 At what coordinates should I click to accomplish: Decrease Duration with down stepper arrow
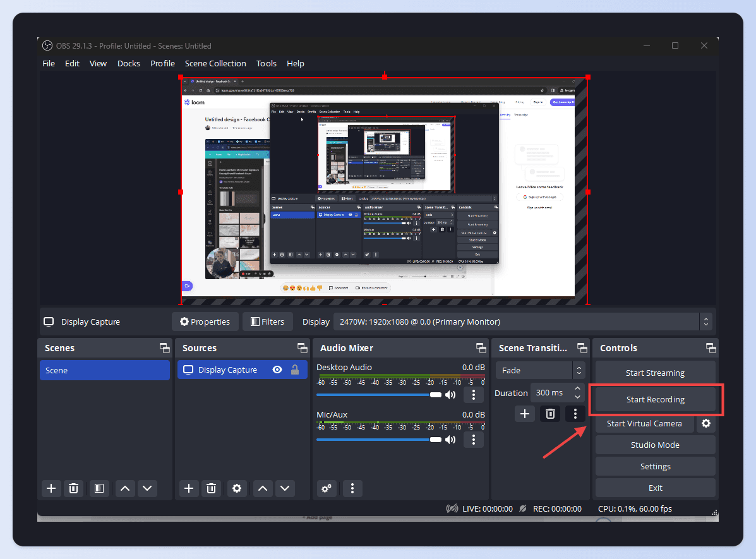pos(578,397)
